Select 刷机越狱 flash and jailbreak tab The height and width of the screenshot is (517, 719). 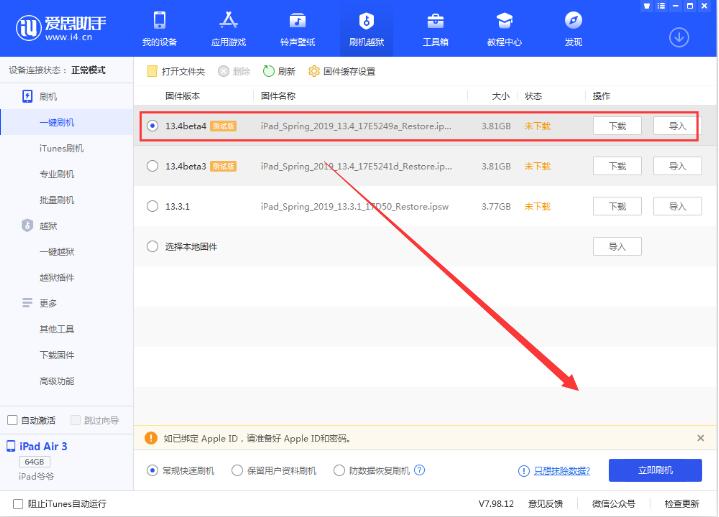[366, 29]
